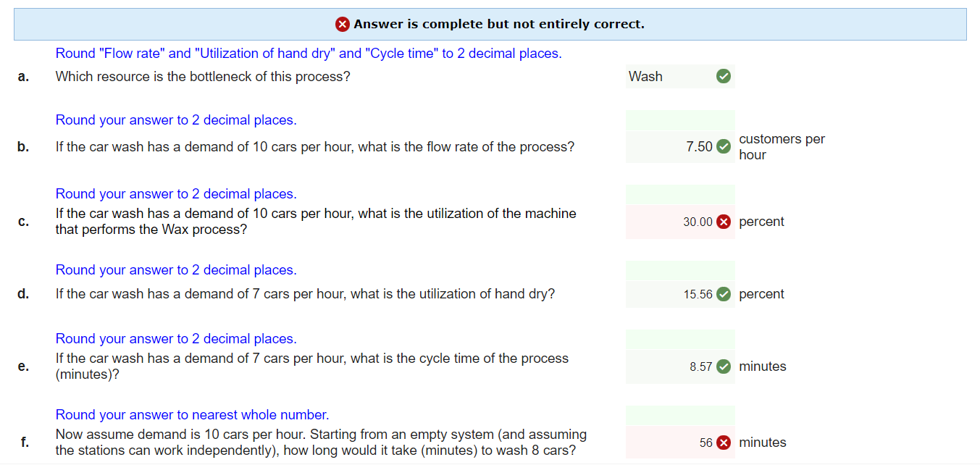Click the green check beside the 8.57 minutes answer
The height and width of the screenshot is (465, 980).
click(x=722, y=366)
